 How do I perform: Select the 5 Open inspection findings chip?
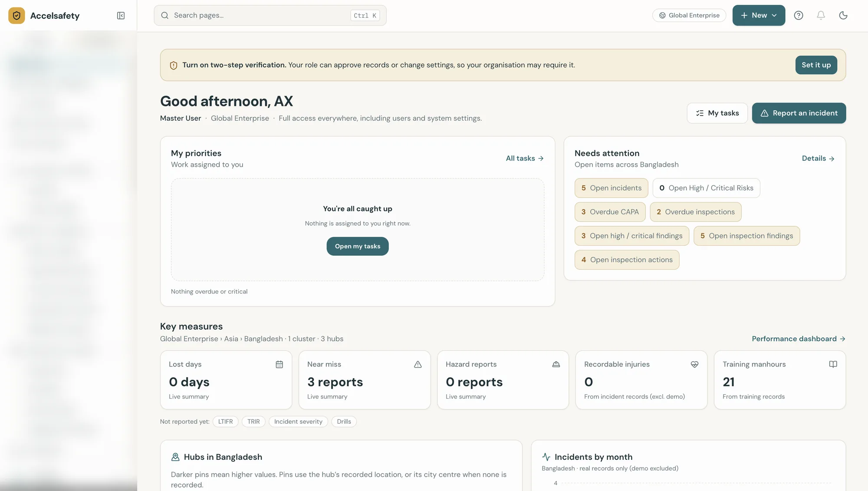pyautogui.click(x=746, y=236)
